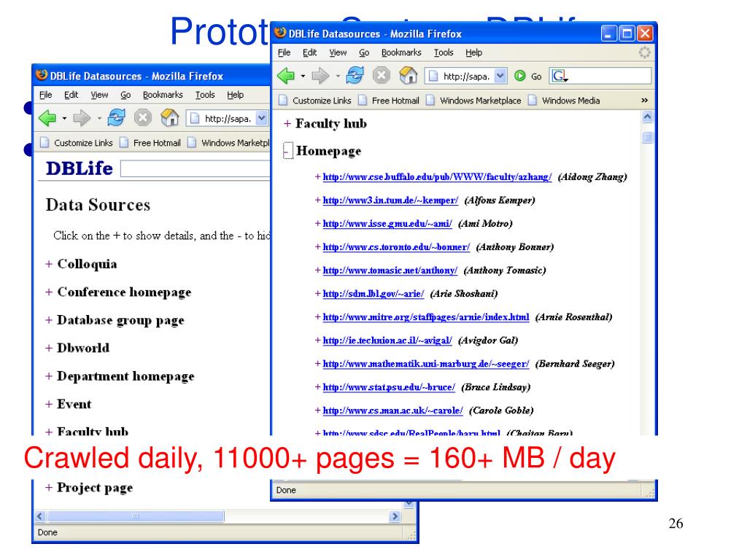Expand Department homepage in the back window
This screenshot has height=560, width=747.
coord(49,376)
